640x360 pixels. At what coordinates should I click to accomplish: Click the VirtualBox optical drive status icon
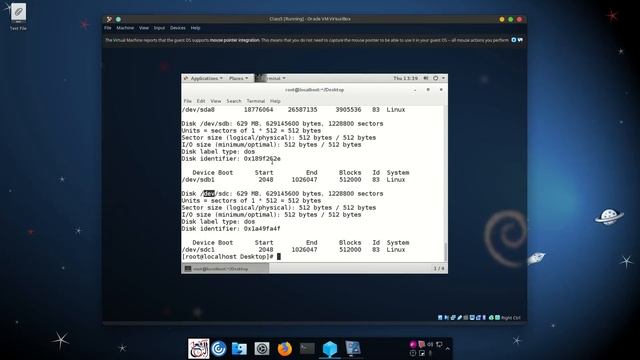tap(447, 318)
